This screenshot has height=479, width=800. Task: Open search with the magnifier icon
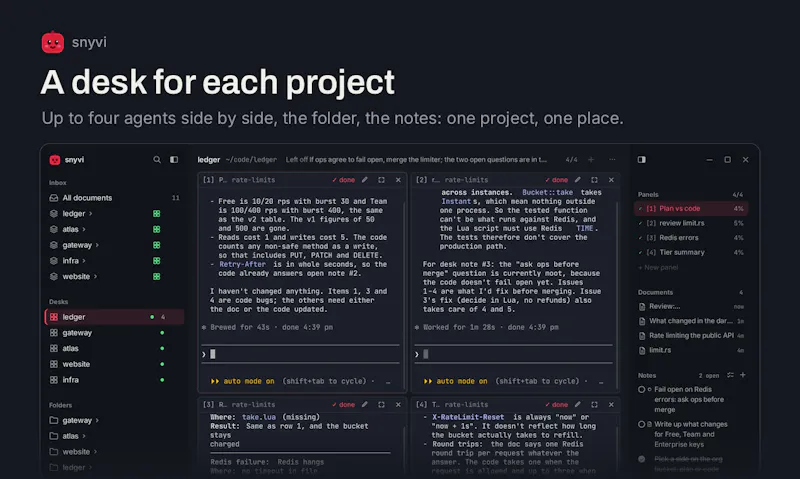pyautogui.click(x=157, y=160)
